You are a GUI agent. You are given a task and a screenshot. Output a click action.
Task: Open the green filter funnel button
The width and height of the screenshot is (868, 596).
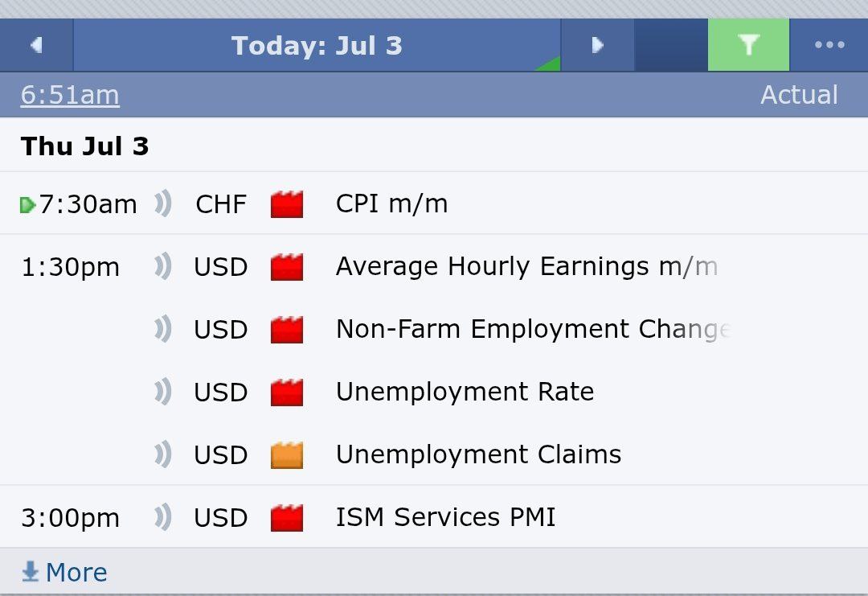click(748, 45)
